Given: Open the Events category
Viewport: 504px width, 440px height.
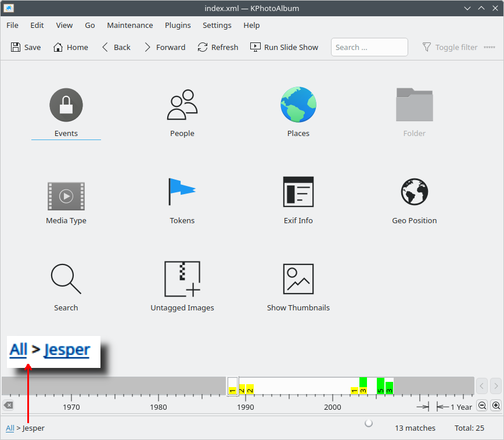Looking at the screenshot, I should coord(66,113).
